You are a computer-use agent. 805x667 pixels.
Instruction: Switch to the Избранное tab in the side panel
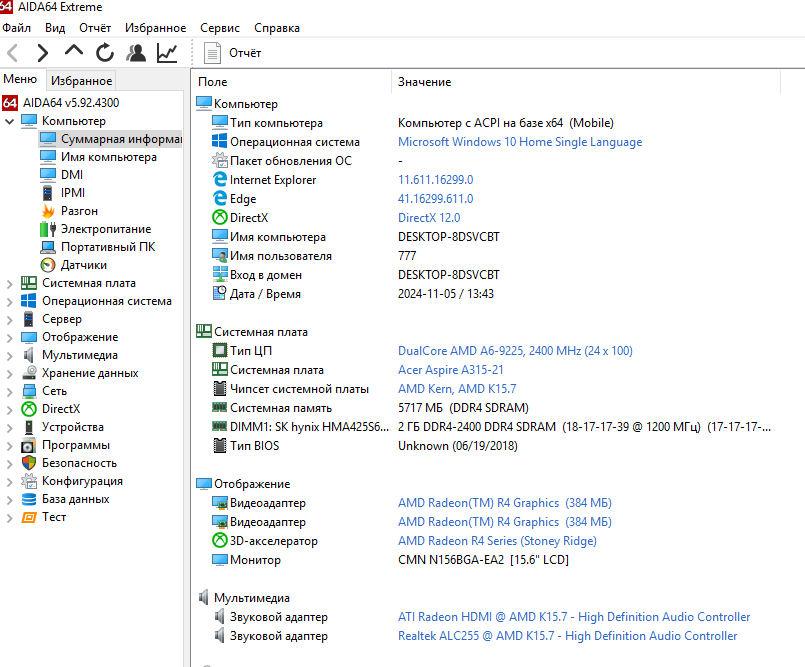pos(81,81)
